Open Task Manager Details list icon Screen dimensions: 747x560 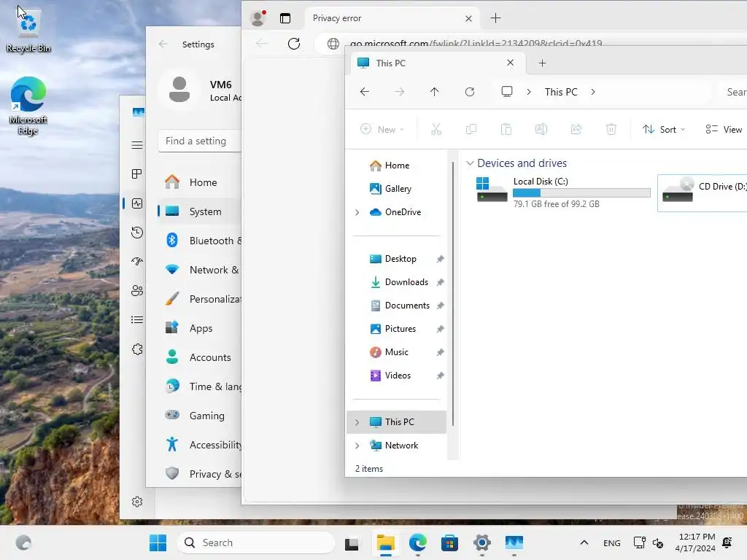[137, 319]
